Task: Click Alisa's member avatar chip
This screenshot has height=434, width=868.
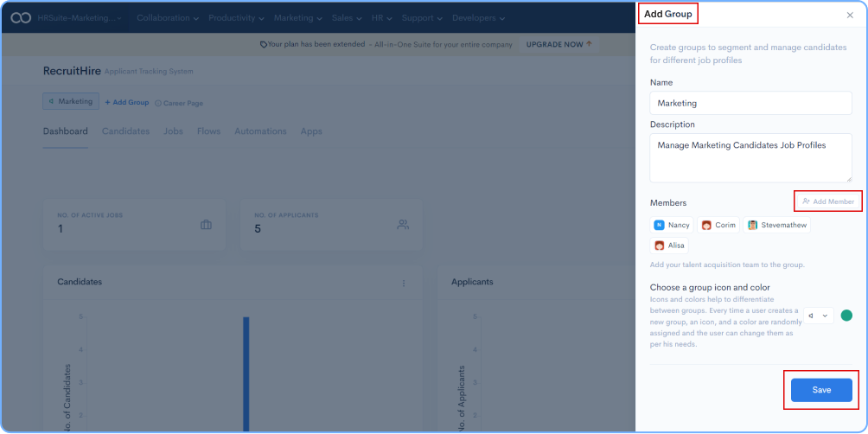Action: pyautogui.click(x=669, y=246)
